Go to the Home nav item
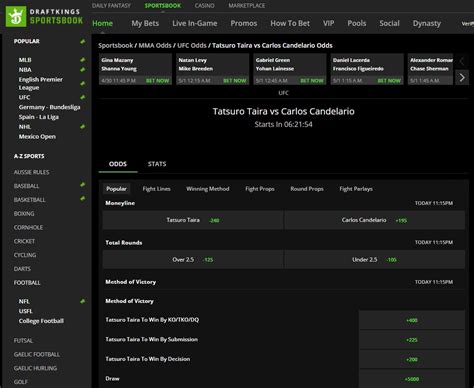Image resolution: width=474 pixels, height=388 pixels. (x=102, y=23)
